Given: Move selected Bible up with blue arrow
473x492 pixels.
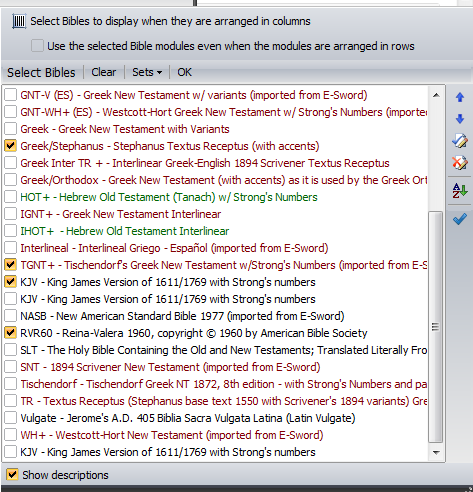Looking at the screenshot, I should pos(460,97).
